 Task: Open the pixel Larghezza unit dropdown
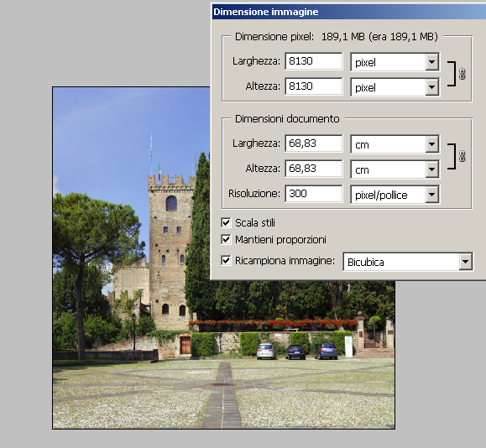(395, 62)
